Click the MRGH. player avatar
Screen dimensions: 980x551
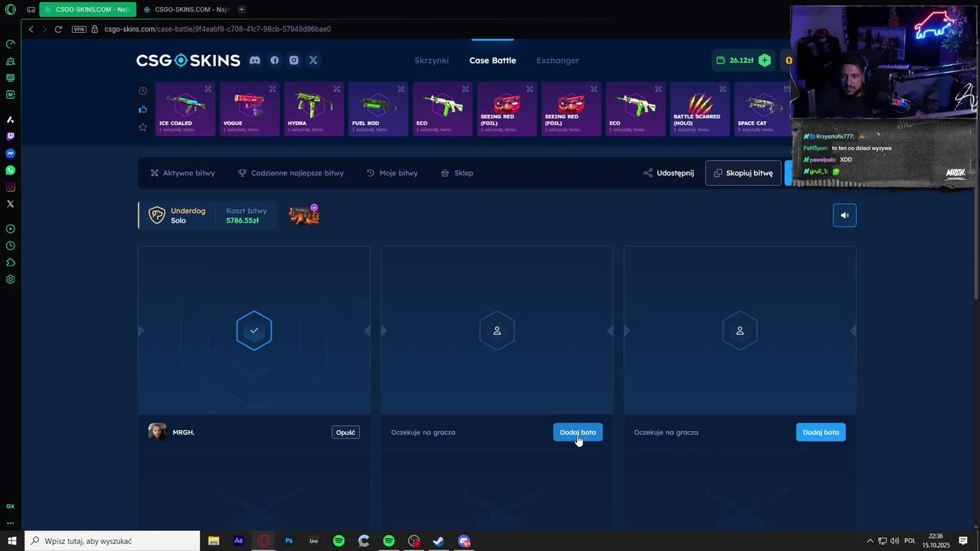(158, 432)
